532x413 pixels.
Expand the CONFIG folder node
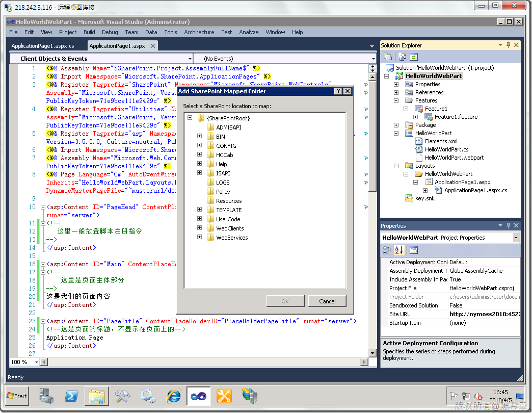[200, 145]
